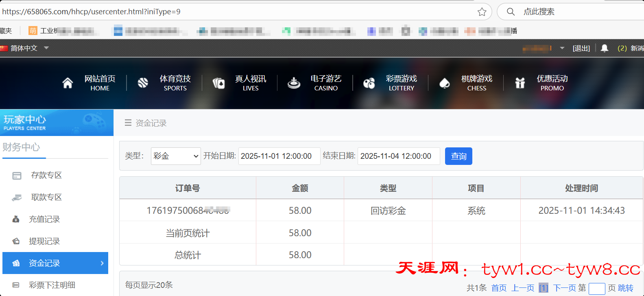The width and height of the screenshot is (644, 296).
Task: Toggle the sidebar with 资金记录 hamburger icon
Action: point(128,123)
